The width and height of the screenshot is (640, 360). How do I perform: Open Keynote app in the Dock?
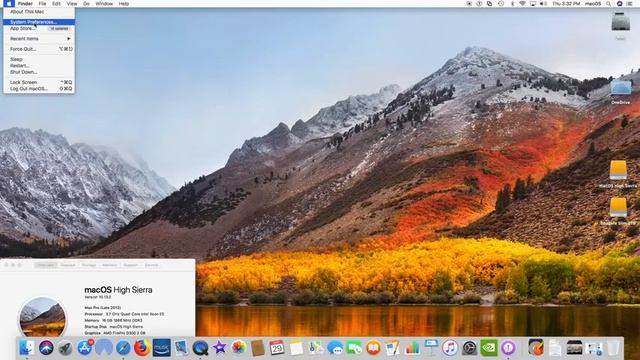click(431, 348)
